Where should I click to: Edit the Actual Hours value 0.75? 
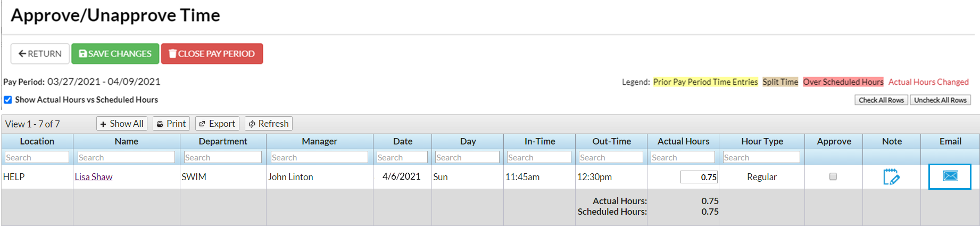(699, 177)
